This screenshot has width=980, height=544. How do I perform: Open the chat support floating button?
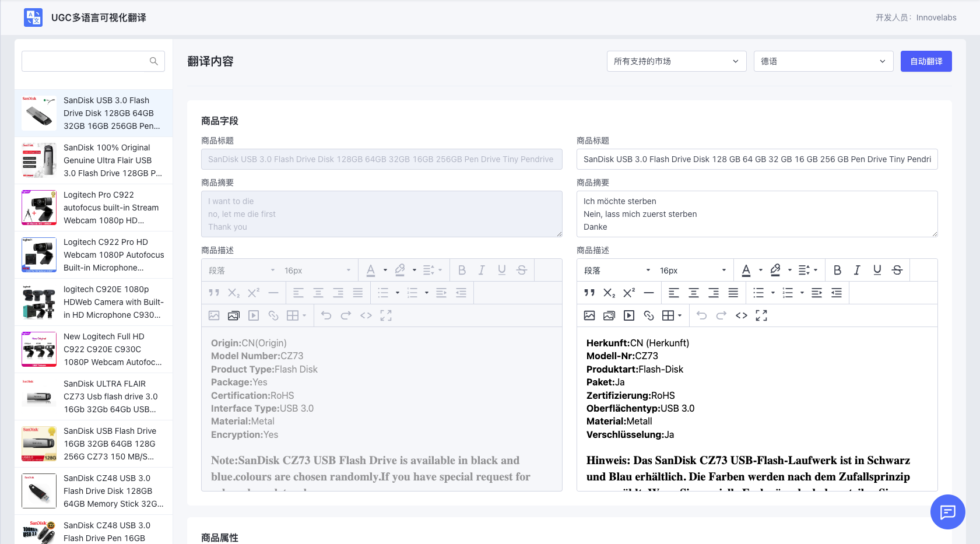tap(948, 512)
